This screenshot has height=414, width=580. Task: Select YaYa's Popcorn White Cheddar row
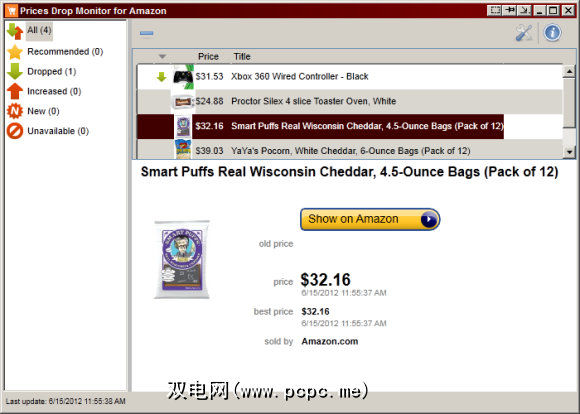click(x=350, y=150)
